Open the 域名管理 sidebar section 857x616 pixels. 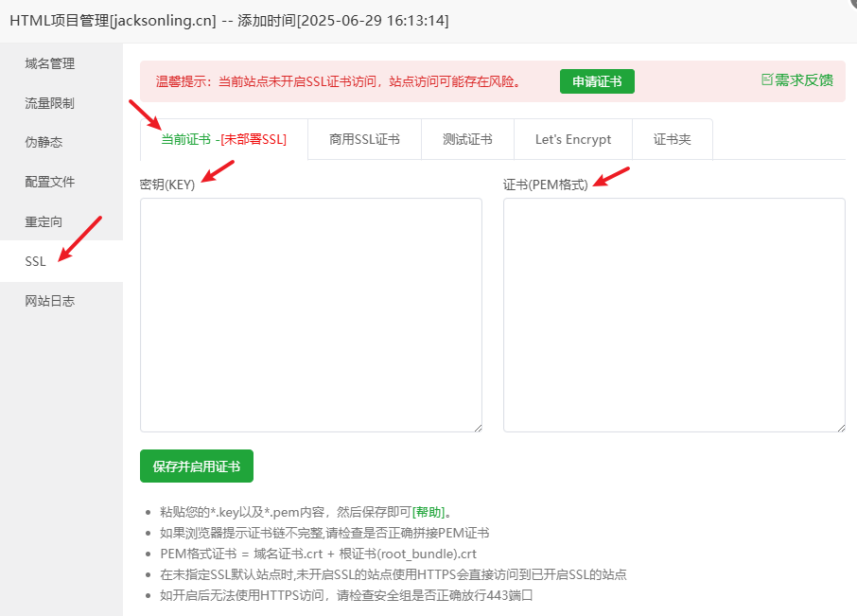point(49,64)
